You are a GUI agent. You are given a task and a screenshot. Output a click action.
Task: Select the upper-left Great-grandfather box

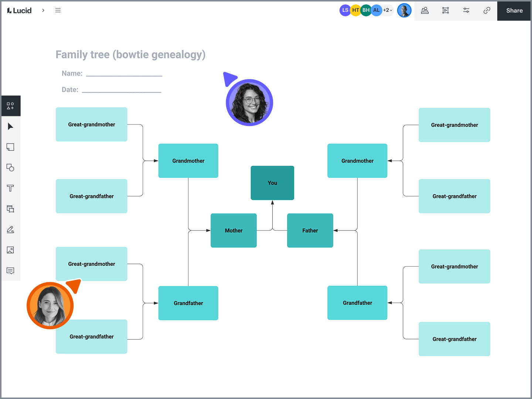point(92,196)
